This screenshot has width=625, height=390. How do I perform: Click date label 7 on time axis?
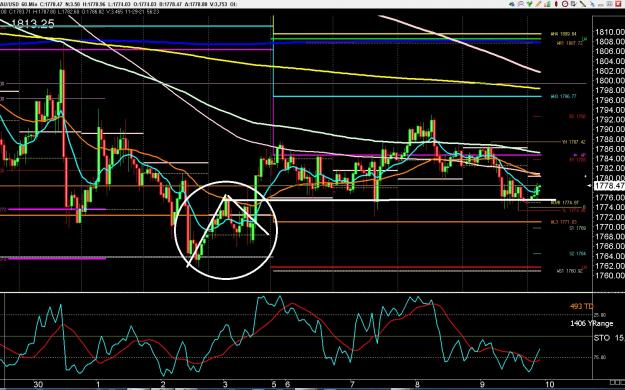click(x=352, y=384)
